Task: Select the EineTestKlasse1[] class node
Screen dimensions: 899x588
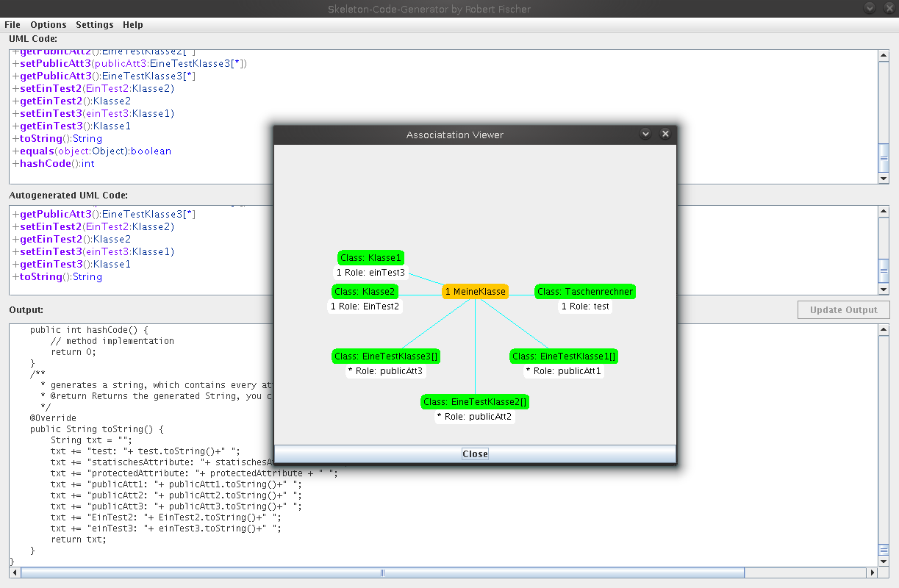Action: (x=564, y=356)
